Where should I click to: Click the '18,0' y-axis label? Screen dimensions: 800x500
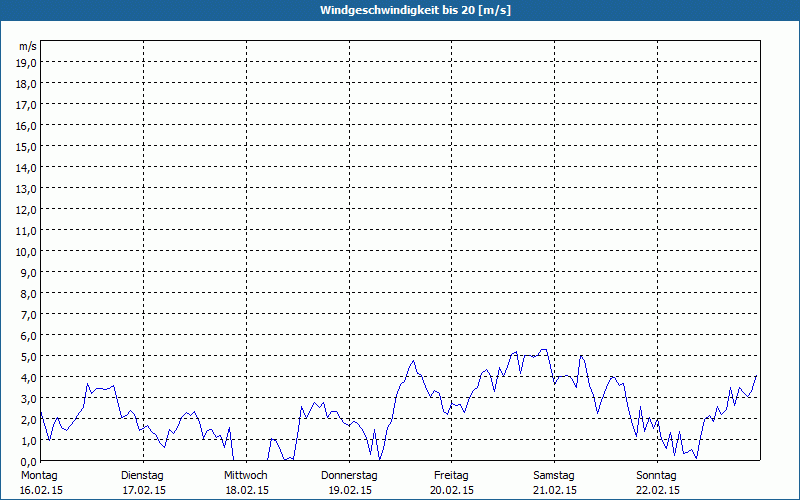tap(26, 84)
